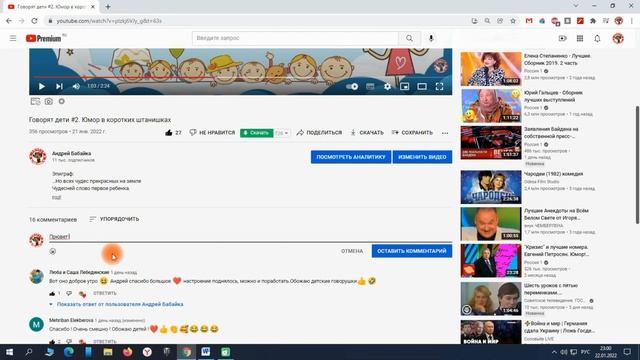Image resolution: width=640 pixels, height=360 pixels.
Task: Play the video
Action: click(x=42, y=87)
